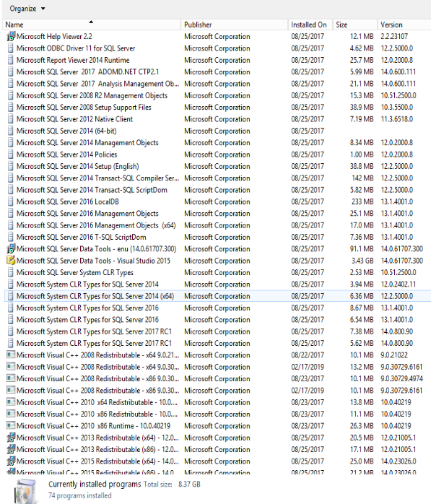Select CLR Types for SQL Server 2016 sized 6.54 MB

[217, 320]
